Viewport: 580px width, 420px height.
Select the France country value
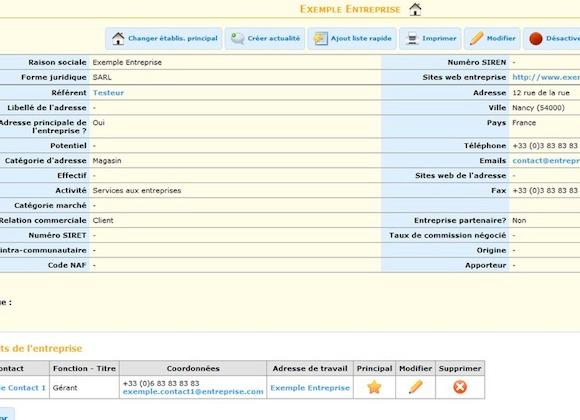tap(524, 123)
